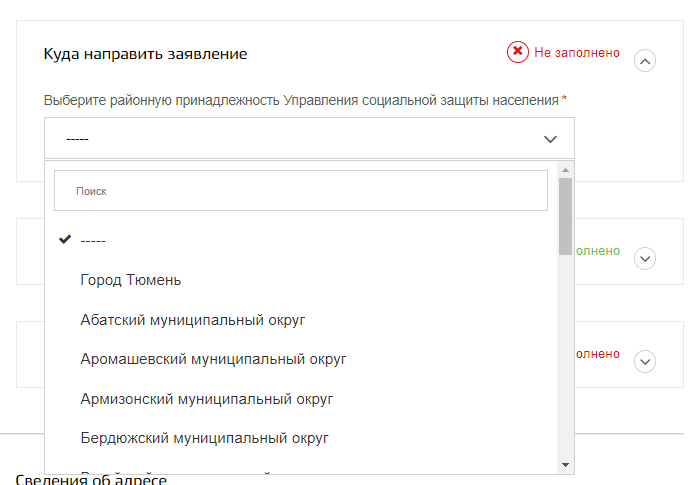Screen dimensions: 697x485
Task: Choose "Абатский муниципальный округ" option
Action: (192, 320)
